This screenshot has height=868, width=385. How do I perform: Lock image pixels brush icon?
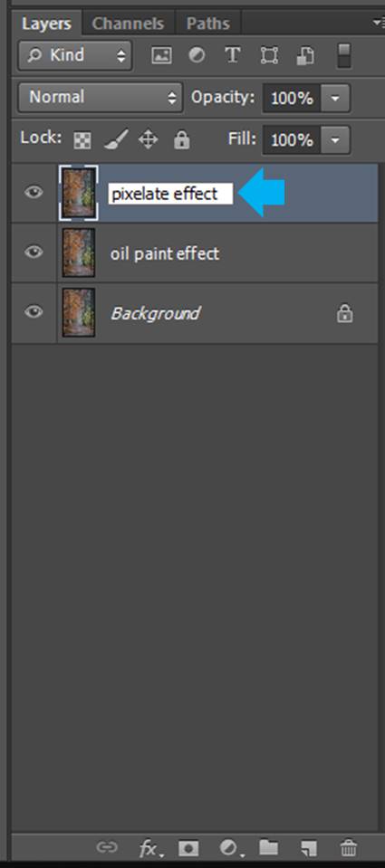click(x=116, y=139)
